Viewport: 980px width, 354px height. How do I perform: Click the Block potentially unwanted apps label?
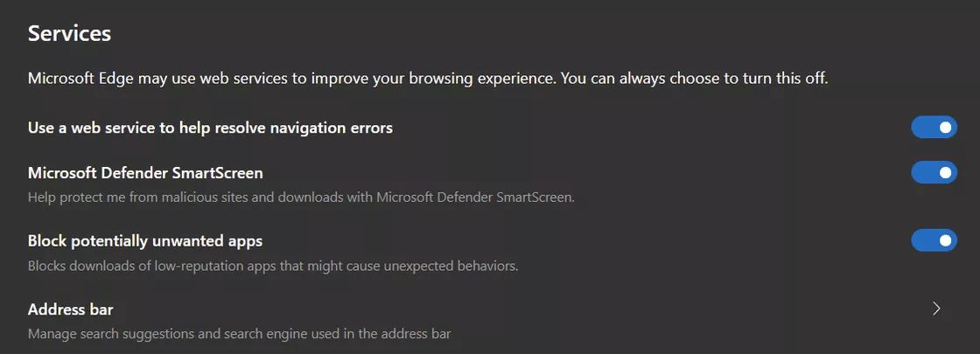(145, 241)
